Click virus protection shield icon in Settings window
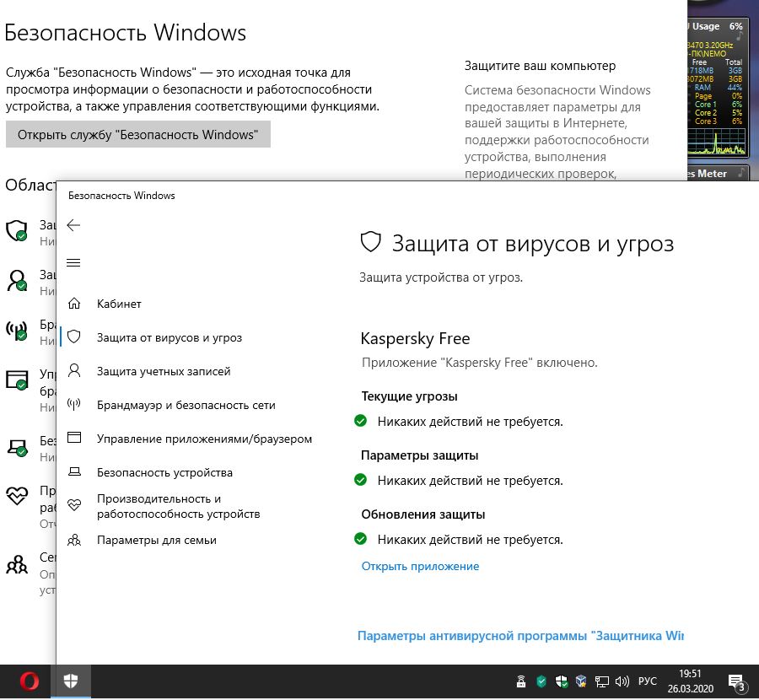The height and width of the screenshot is (700, 759). 17,230
